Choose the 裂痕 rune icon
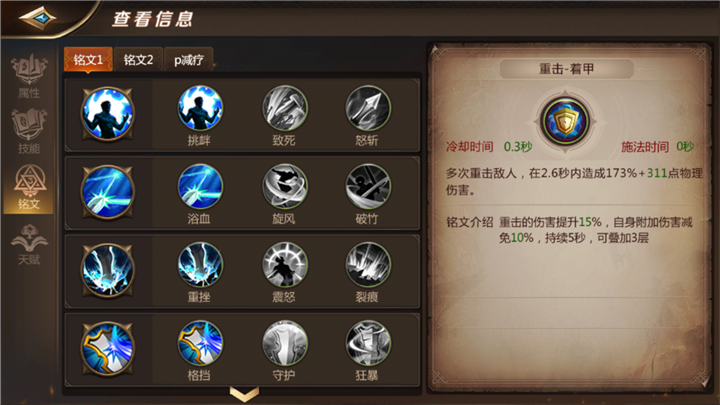Viewport: 720px width, 405px height. (x=368, y=265)
